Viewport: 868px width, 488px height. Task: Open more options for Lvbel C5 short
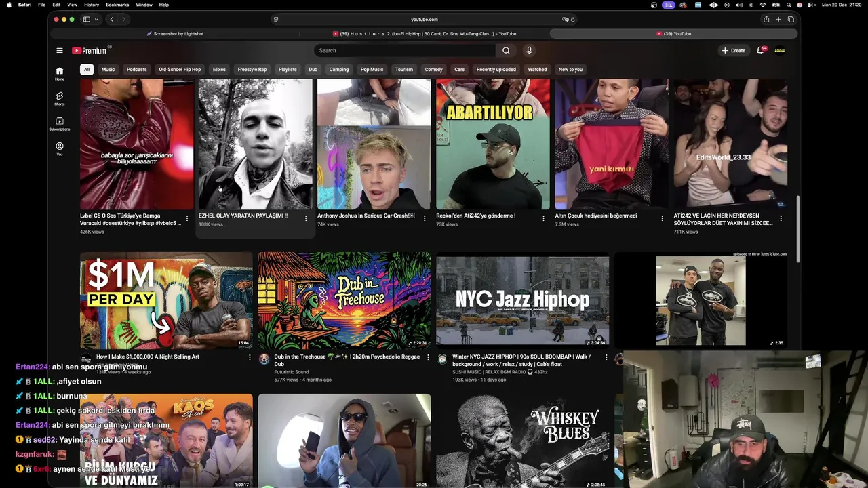(186, 218)
